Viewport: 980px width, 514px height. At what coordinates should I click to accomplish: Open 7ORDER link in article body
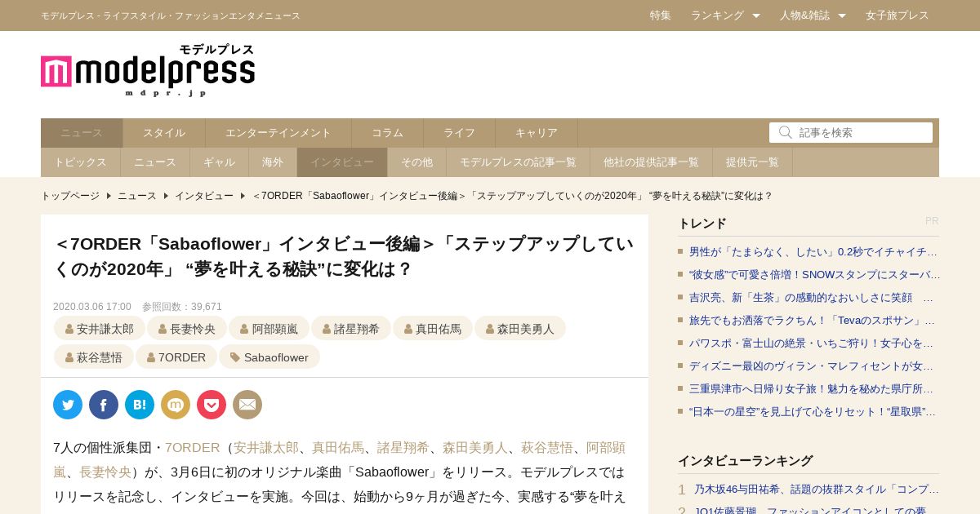coord(193,447)
